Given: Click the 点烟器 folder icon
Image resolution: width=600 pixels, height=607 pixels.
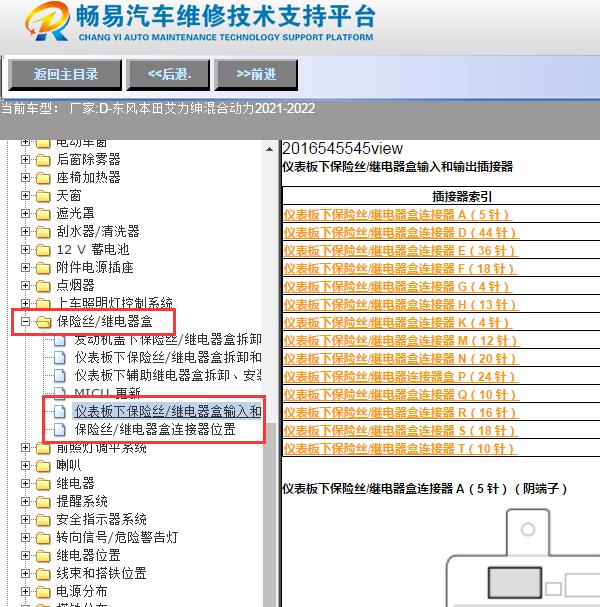Looking at the screenshot, I should [x=43, y=286].
